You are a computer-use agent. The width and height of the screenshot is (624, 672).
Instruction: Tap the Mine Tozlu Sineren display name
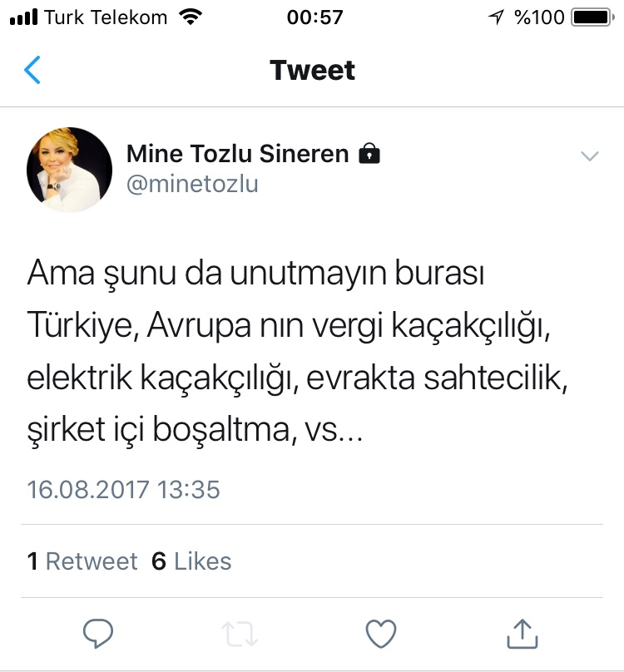coord(238,153)
